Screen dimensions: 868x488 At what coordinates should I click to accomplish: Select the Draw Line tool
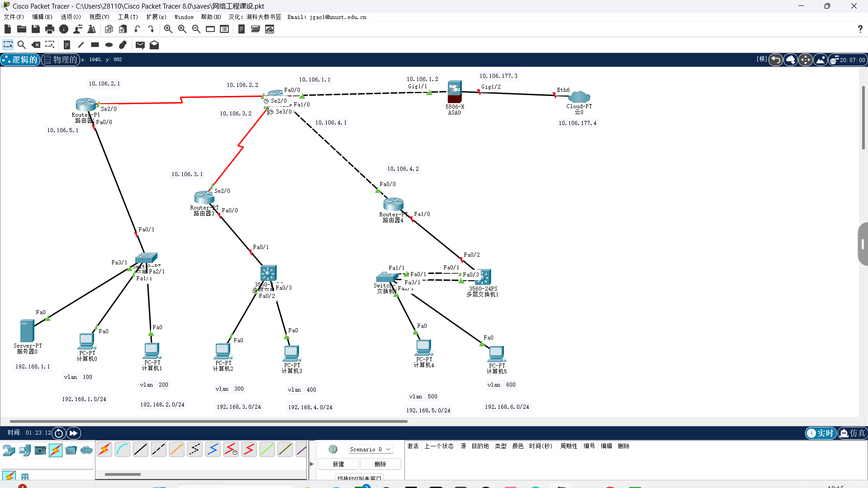click(x=81, y=45)
